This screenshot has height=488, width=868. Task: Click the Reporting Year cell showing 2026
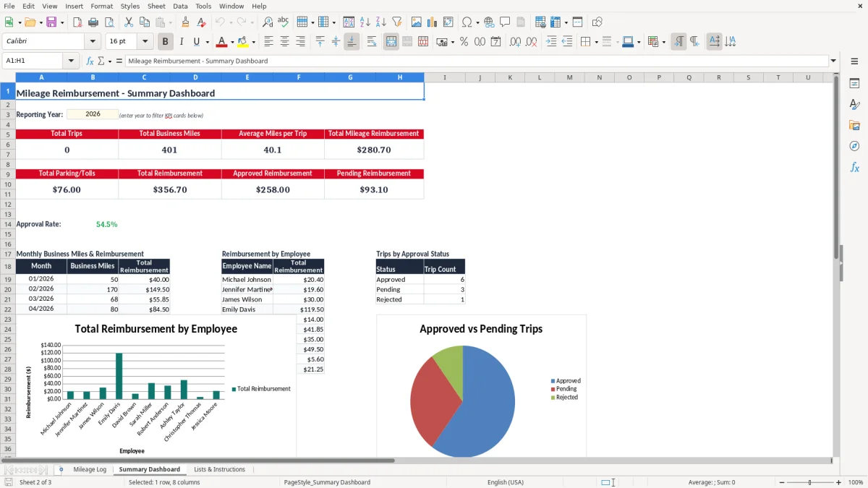coord(93,114)
